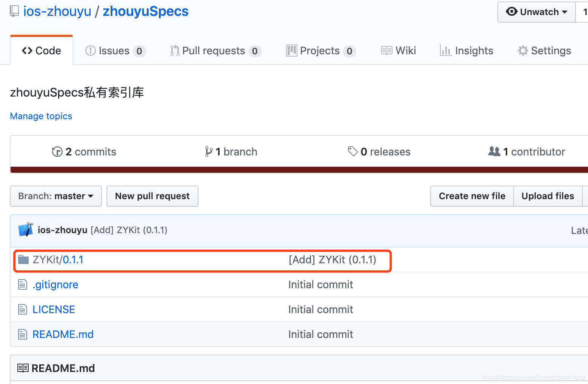Open the Settings tab
The height and width of the screenshot is (384, 588).
pos(544,51)
